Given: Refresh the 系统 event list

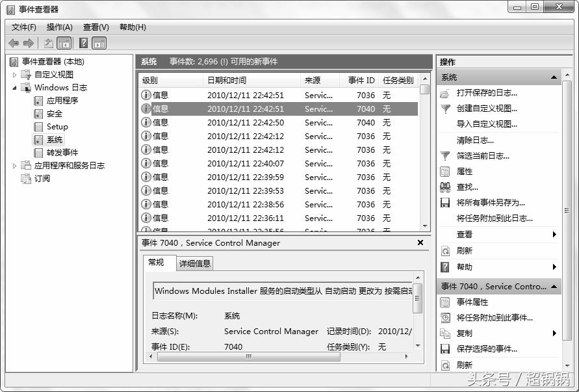Looking at the screenshot, I should pyautogui.click(x=467, y=250).
